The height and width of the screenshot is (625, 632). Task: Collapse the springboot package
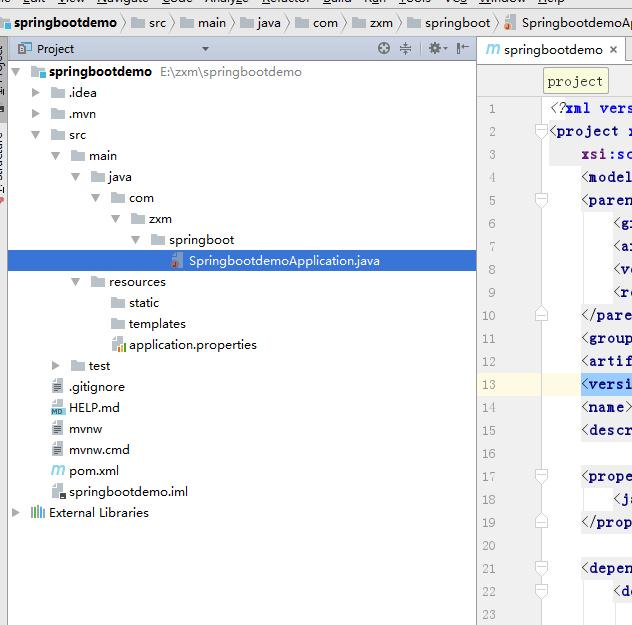(x=135, y=240)
